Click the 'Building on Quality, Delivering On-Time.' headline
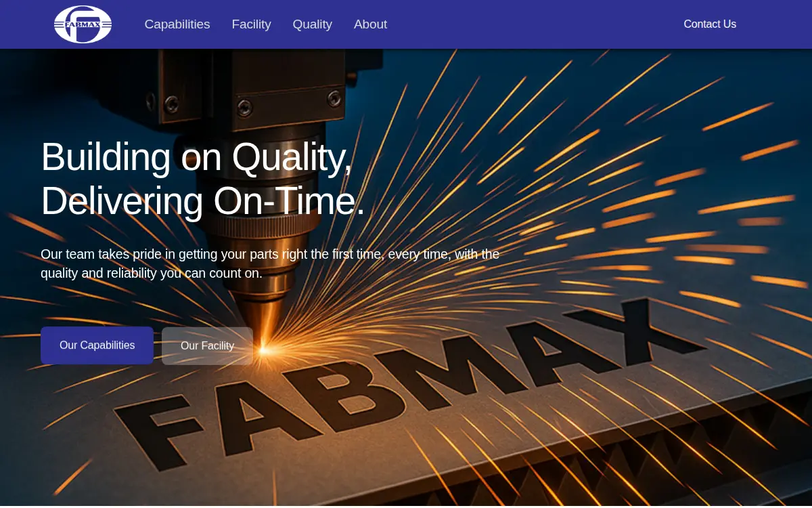This screenshot has width=812, height=508. [203, 179]
